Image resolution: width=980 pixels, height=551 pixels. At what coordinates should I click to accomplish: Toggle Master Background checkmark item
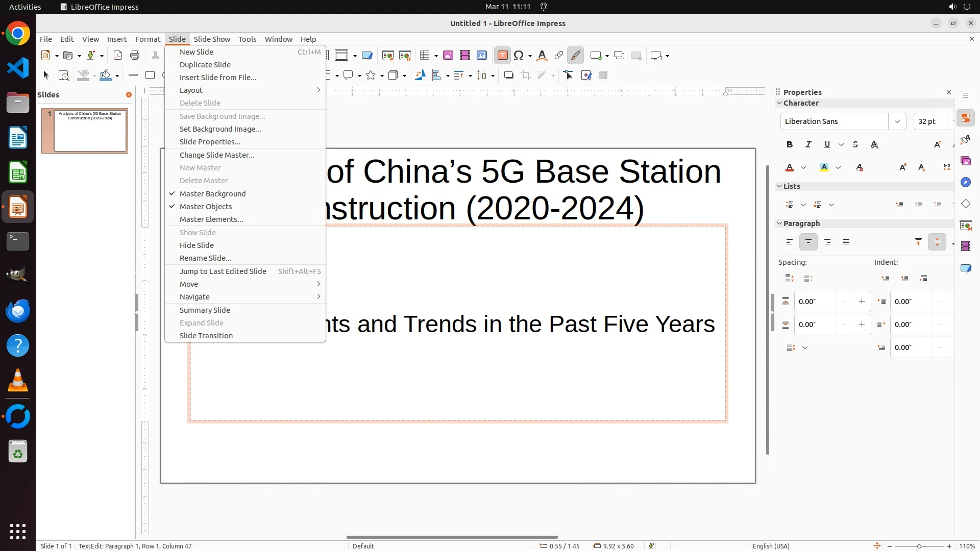click(x=212, y=194)
